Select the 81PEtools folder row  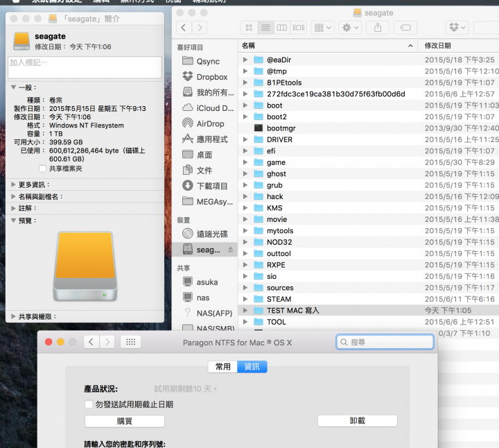pos(368,83)
